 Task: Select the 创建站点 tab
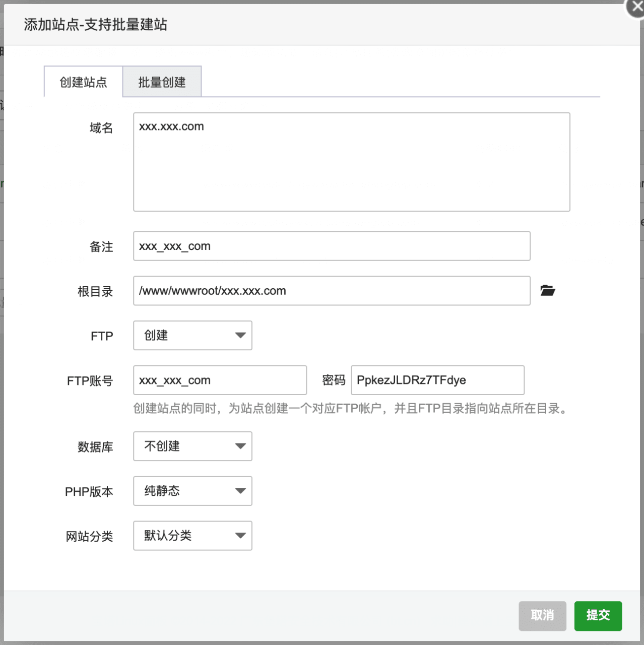(83, 82)
